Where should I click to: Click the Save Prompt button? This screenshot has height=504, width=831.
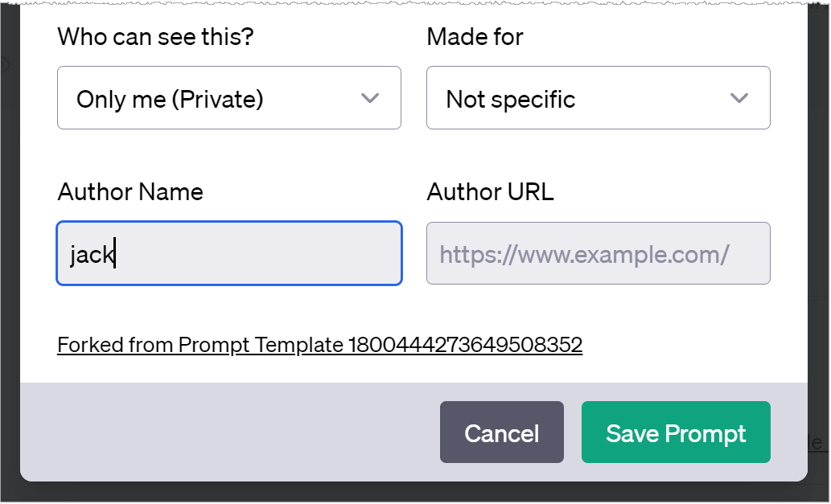coord(676,432)
